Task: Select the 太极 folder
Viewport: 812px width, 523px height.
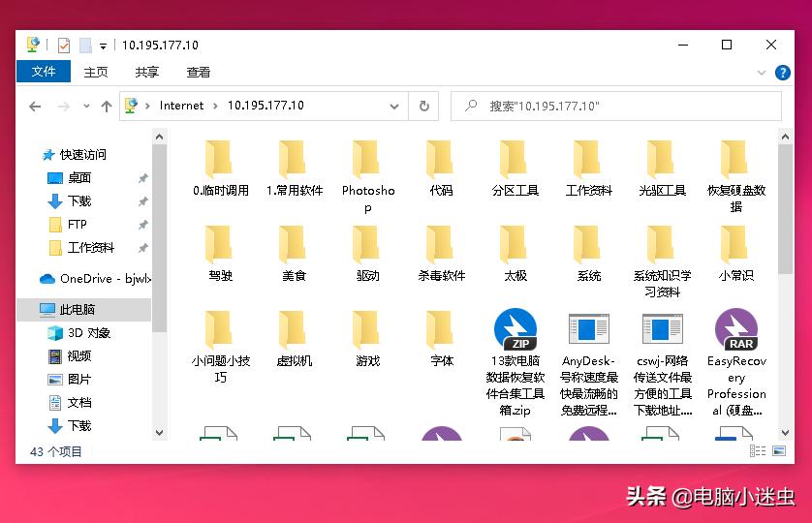Action: click(515, 254)
